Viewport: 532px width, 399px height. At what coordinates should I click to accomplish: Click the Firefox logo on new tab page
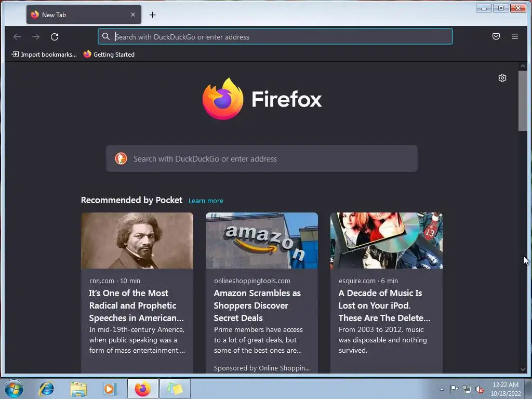point(262,99)
